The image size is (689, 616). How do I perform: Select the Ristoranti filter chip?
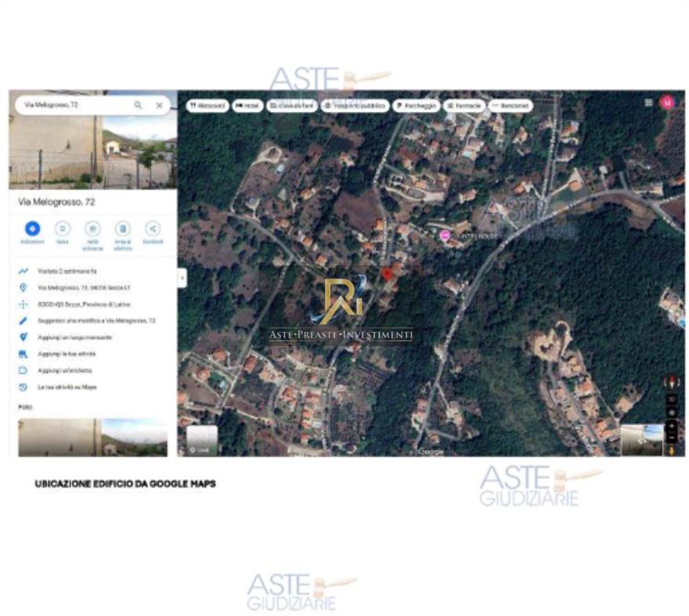pos(207,106)
